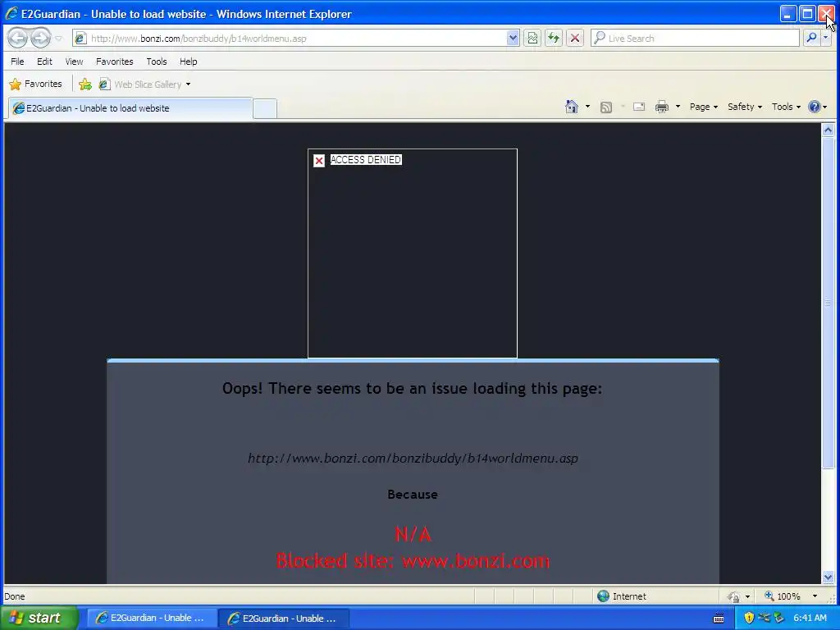Go to the Home page icon
Screen dimensions: 840x630
click(572, 107)
